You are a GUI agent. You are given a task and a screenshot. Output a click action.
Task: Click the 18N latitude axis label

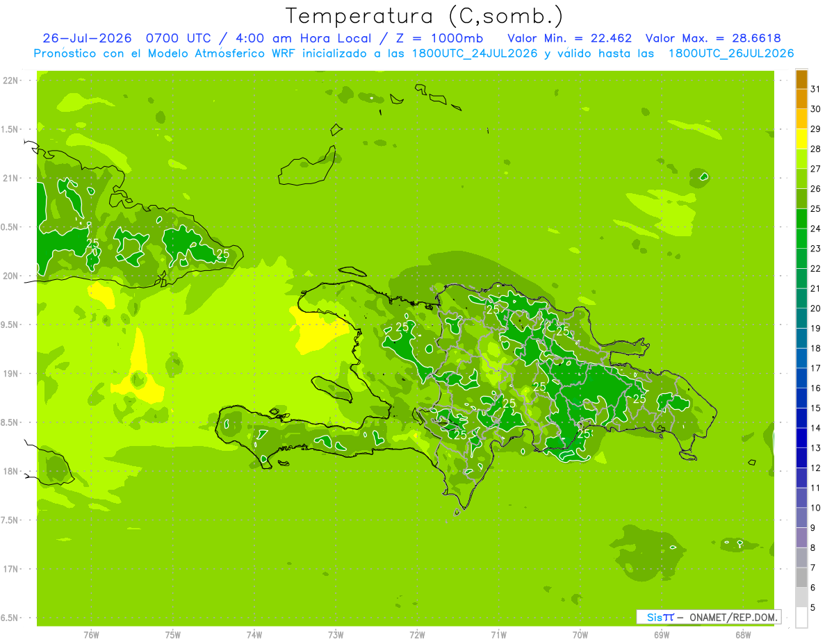(10, 471)
